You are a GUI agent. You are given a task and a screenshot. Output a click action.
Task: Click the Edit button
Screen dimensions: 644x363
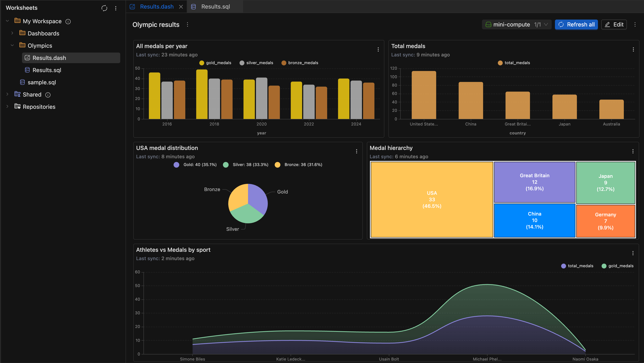click(x=614, y=24)
